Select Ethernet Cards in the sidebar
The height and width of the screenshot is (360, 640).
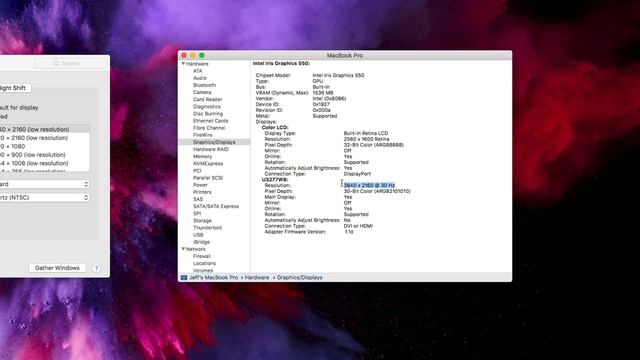pyautogui.click(x=211, y=121)
